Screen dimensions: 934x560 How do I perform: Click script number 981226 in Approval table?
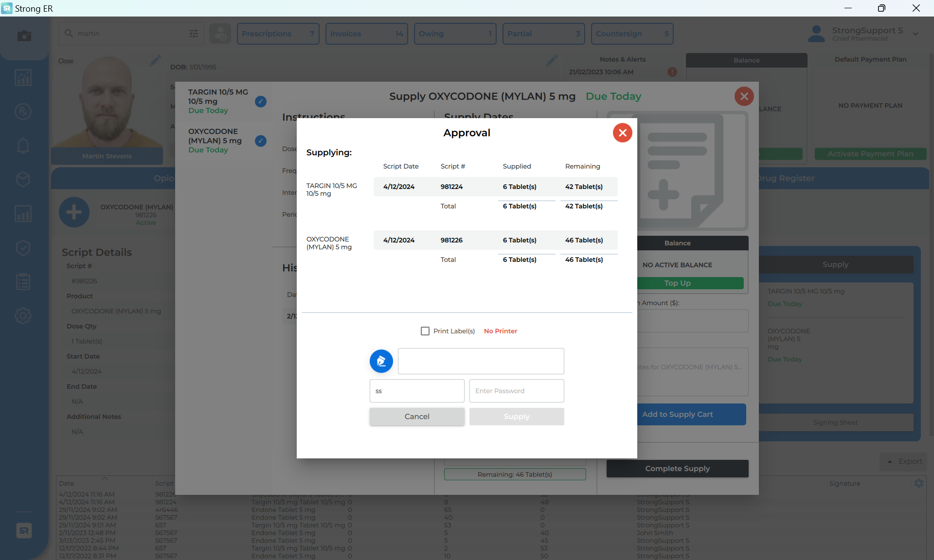click(451, 240)
